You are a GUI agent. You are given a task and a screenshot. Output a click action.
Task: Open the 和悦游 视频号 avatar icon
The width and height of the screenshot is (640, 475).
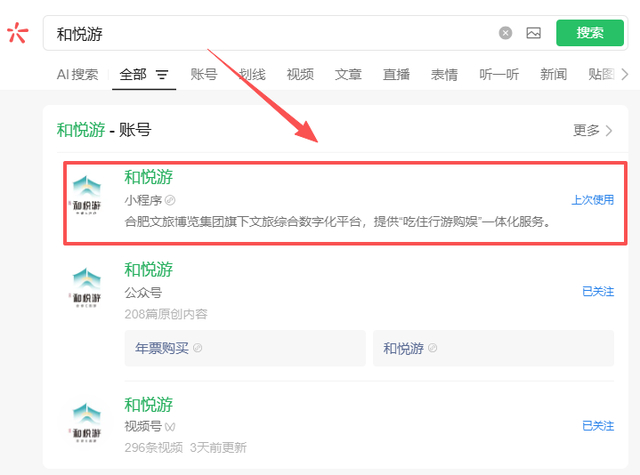click(87, 423)
